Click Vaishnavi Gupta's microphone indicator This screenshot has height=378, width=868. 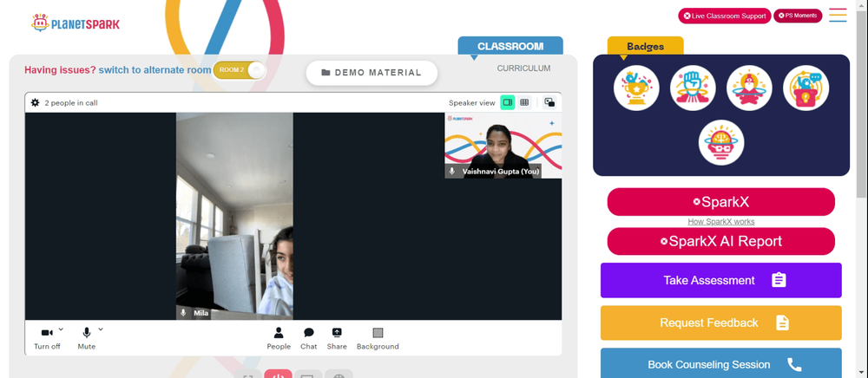click(452, 172)
